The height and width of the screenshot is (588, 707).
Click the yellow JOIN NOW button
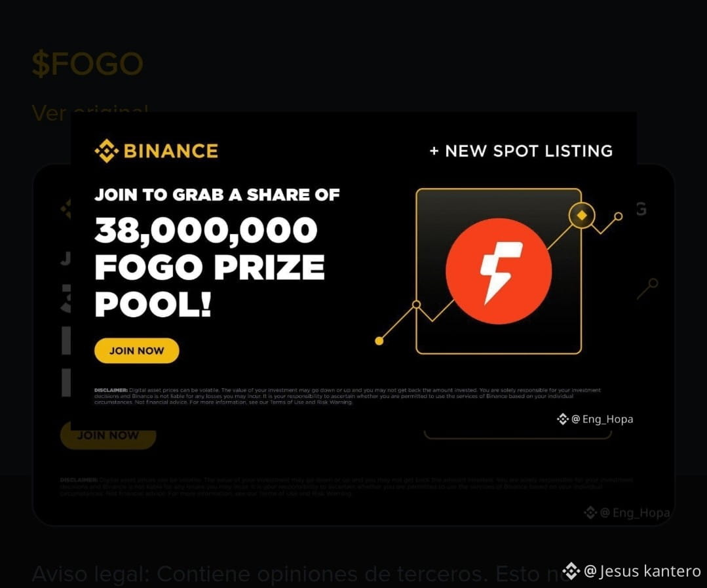tap(137, 350)
